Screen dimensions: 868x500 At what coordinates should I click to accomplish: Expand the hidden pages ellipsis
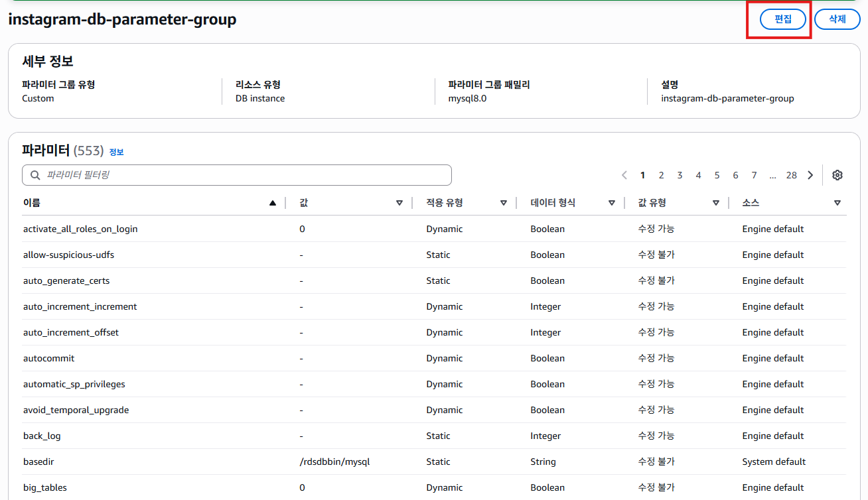coord(772,175)
